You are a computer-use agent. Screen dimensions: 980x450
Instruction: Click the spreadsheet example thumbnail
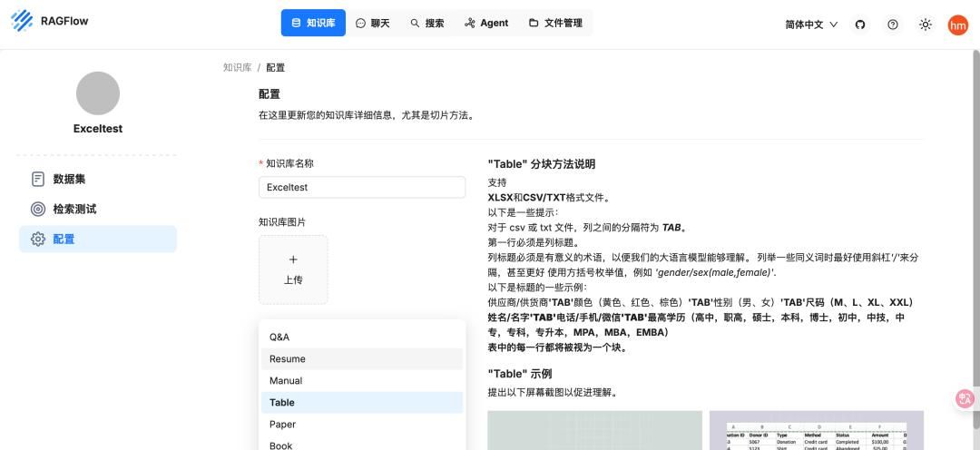coord(817,431)
